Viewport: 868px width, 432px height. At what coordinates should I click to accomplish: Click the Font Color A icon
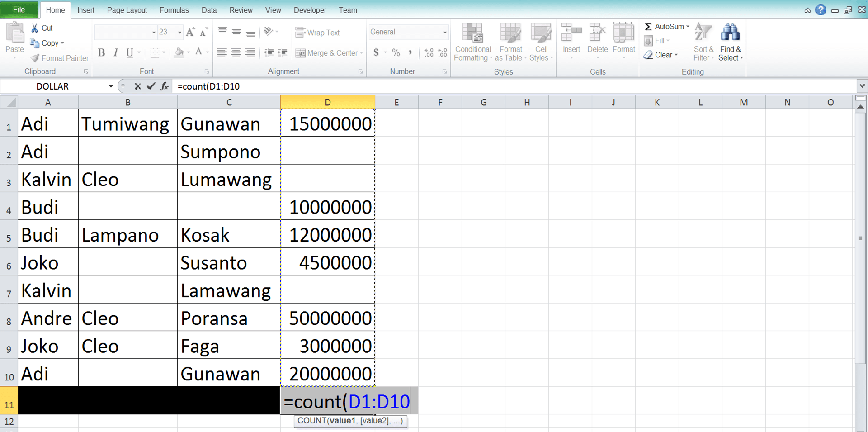198,52
